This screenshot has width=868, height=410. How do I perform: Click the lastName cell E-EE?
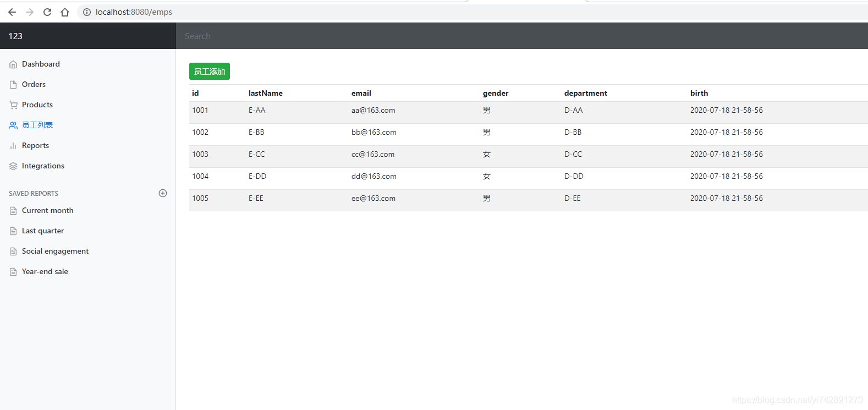tap(256, 198)
